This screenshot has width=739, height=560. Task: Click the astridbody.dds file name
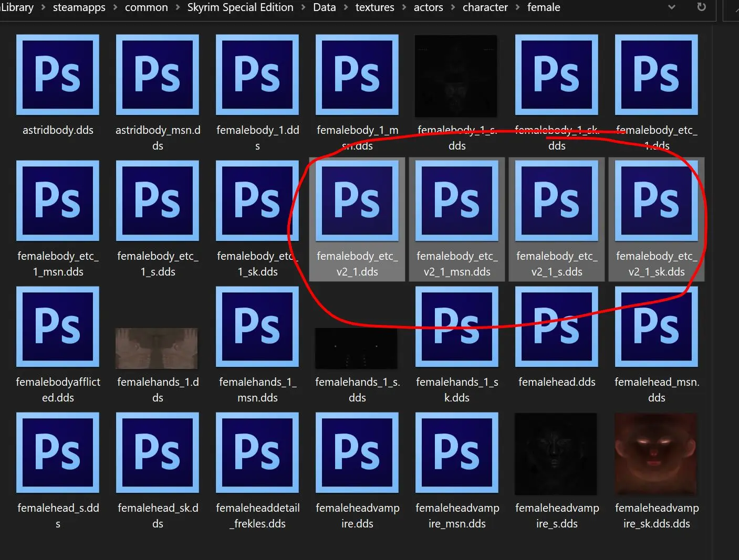58,130
